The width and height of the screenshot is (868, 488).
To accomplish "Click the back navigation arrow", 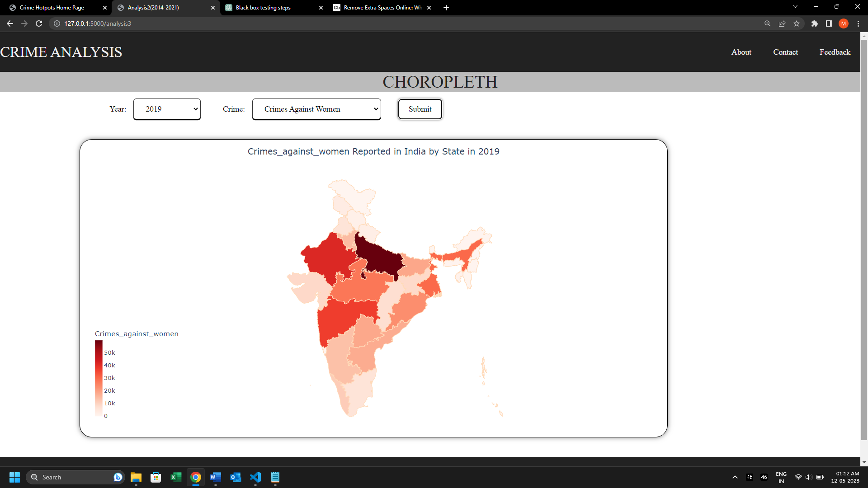I will pyautogui.click(x=9, y=23).
